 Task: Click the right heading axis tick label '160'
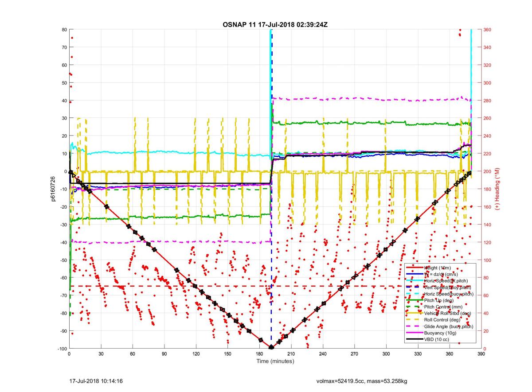click(488, 207)
